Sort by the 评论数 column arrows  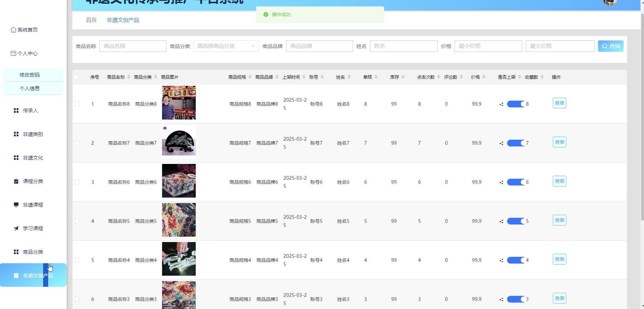coord(461,77)
